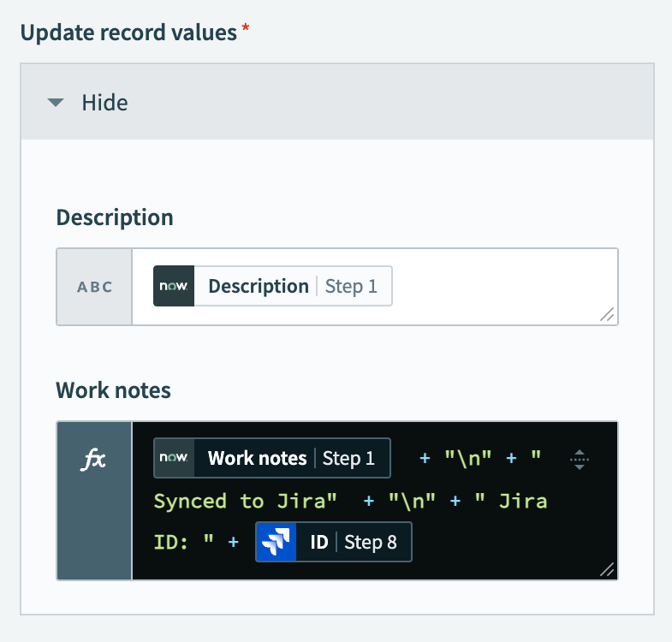Click the ServiceNow logo on the Work notes pill

click(x=174, y=458)
